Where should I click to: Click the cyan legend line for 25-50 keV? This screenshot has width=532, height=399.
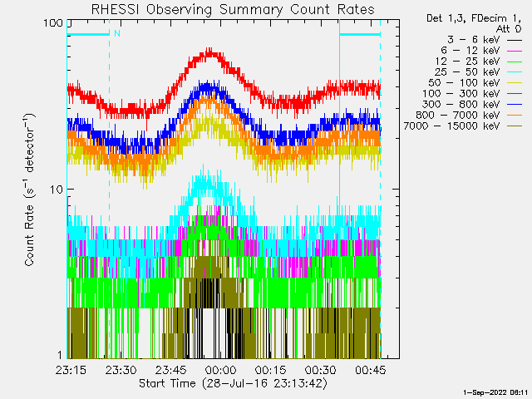[515, 72]
